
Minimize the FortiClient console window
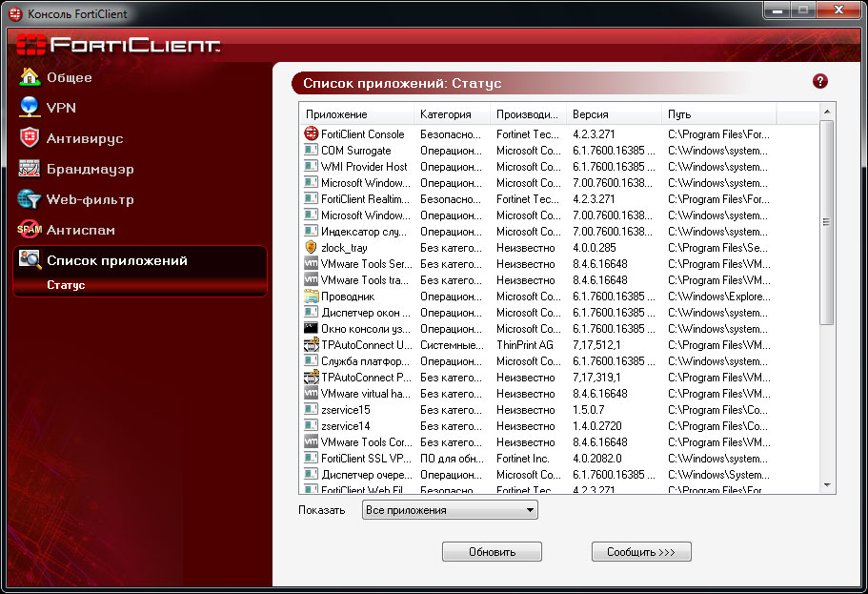pyautogui.click(x=777, y=10)
